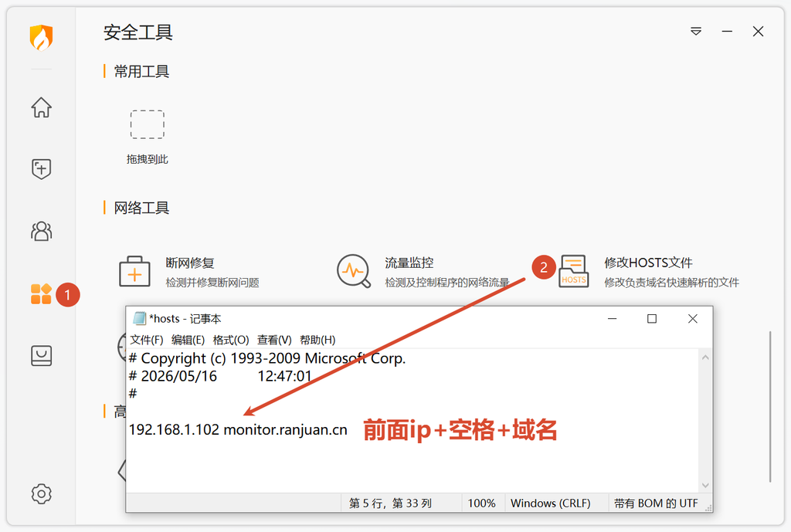Open the 帮助(H) menu in Notepad
Image resolution: width=791 pixels, height=532 pixels.
[317, 340]
